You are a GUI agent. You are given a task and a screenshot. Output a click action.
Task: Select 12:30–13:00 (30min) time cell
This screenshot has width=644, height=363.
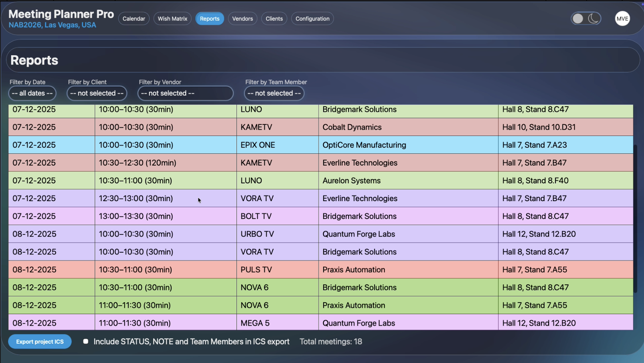[x=166, y=198]
